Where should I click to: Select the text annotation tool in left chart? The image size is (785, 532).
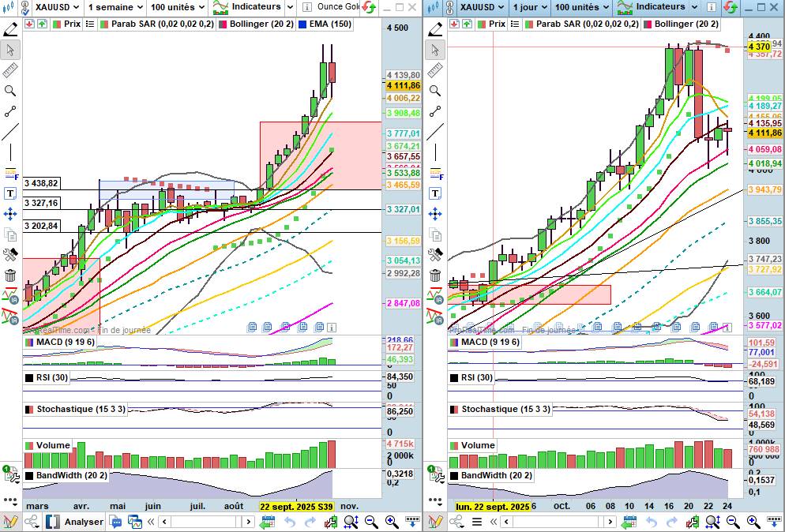tap(10, 193)
